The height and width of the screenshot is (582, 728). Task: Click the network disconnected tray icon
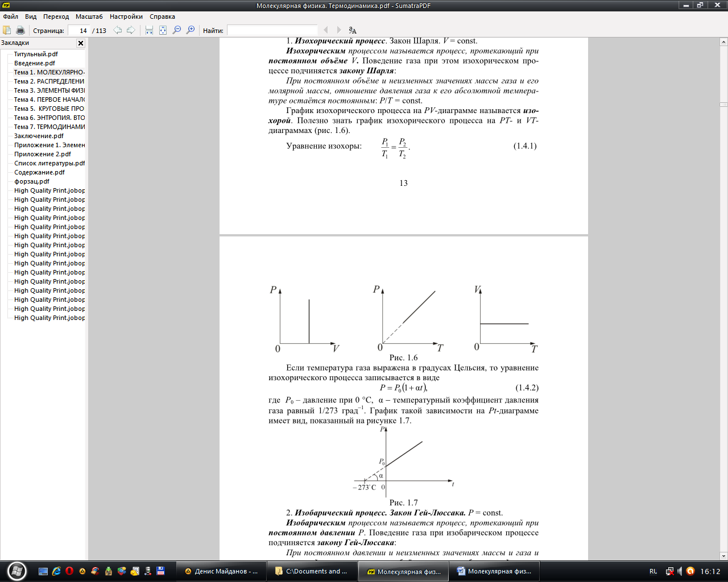pos(670,571)
